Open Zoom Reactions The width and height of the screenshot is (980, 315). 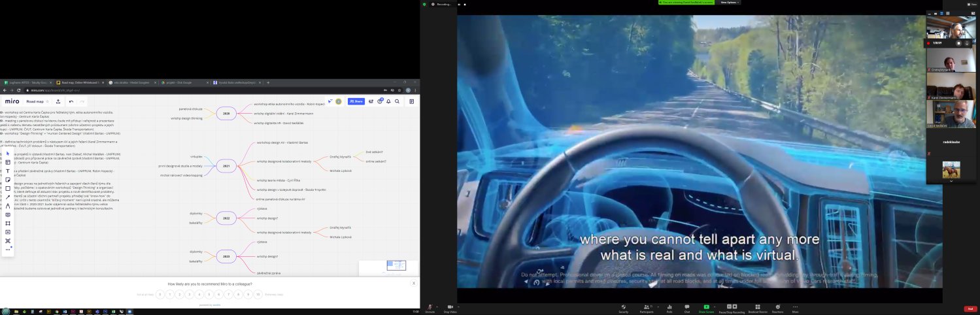[777, 307]
